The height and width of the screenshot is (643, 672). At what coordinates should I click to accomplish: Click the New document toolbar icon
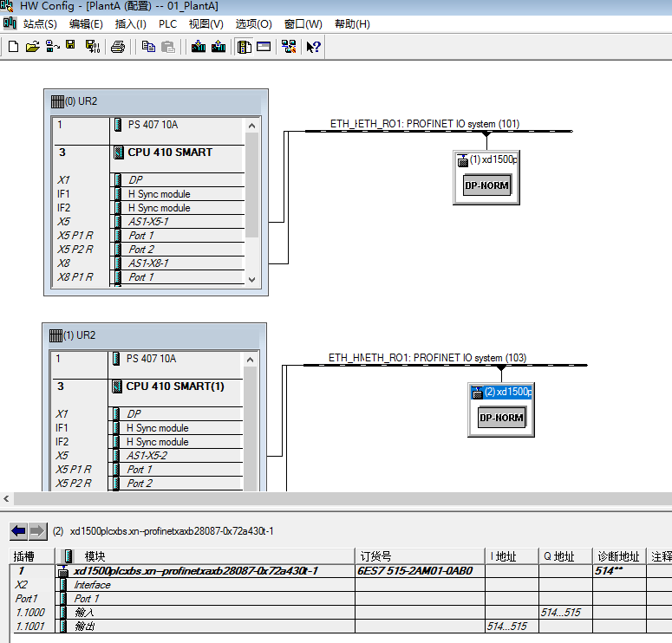click(13, 47)
